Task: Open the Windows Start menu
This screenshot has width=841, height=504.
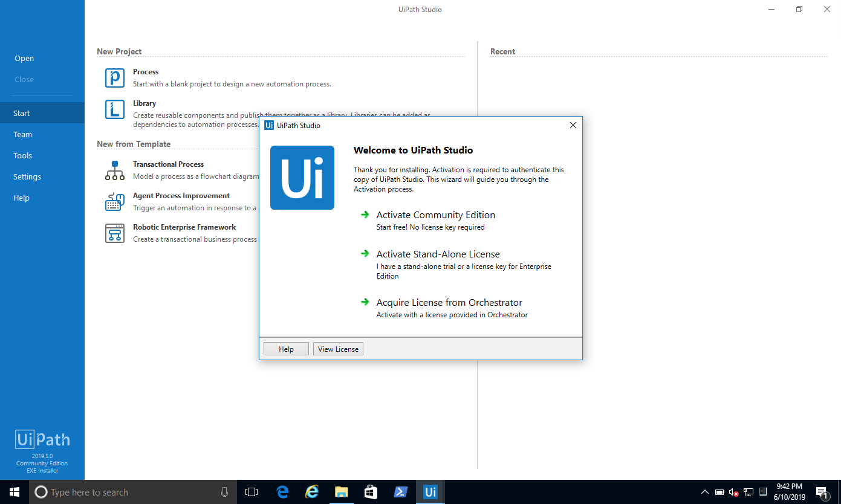Action: [x=15, y=492]
